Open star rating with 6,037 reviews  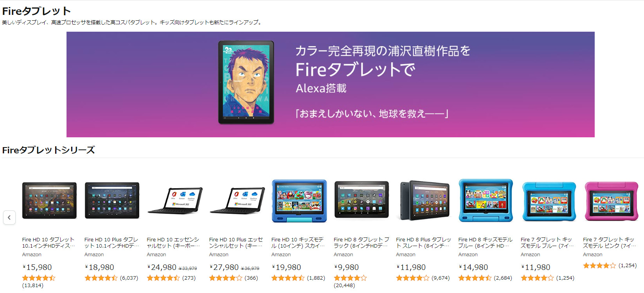(101, 278)
